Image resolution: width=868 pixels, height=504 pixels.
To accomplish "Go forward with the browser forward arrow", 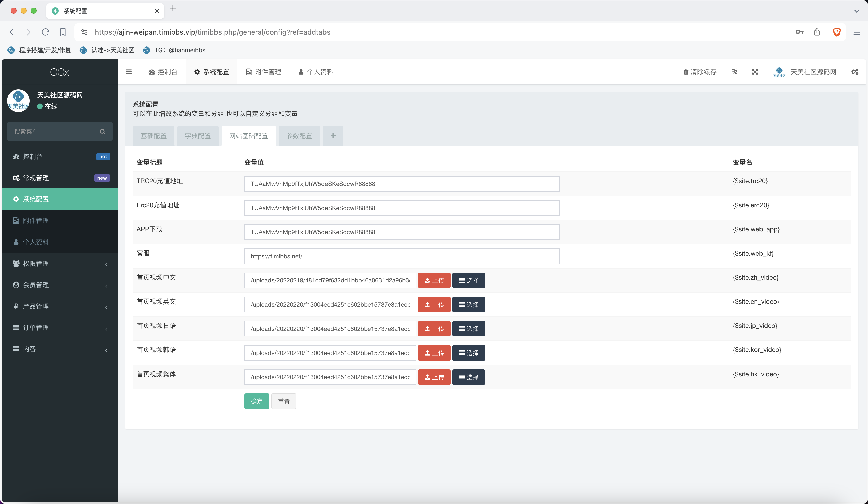I will [x=29, y=32].
